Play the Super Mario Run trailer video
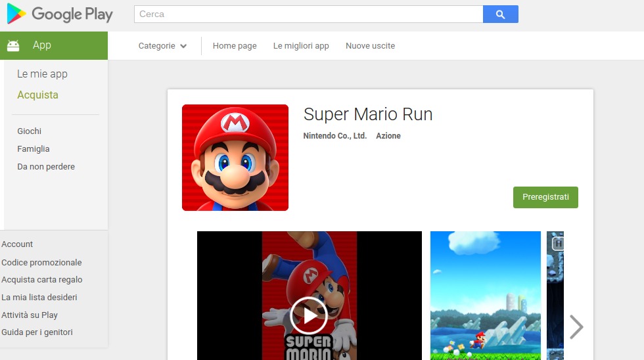Viewport: 644px width, 360px height. (x=309, y=316)
